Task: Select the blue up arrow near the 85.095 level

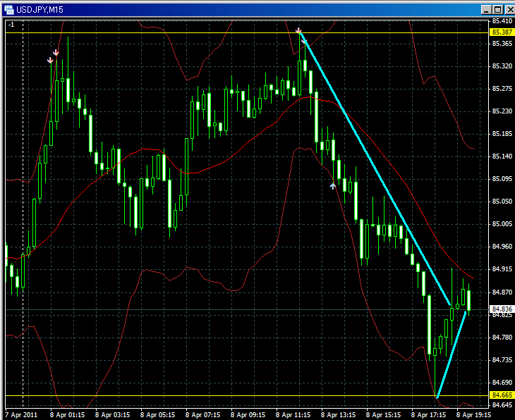Action: [333, 186]
